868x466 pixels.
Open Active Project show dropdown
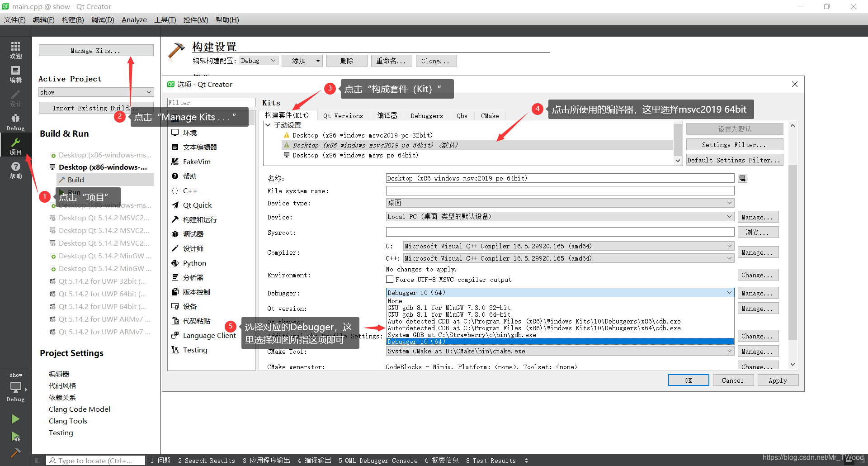point(96,92)
